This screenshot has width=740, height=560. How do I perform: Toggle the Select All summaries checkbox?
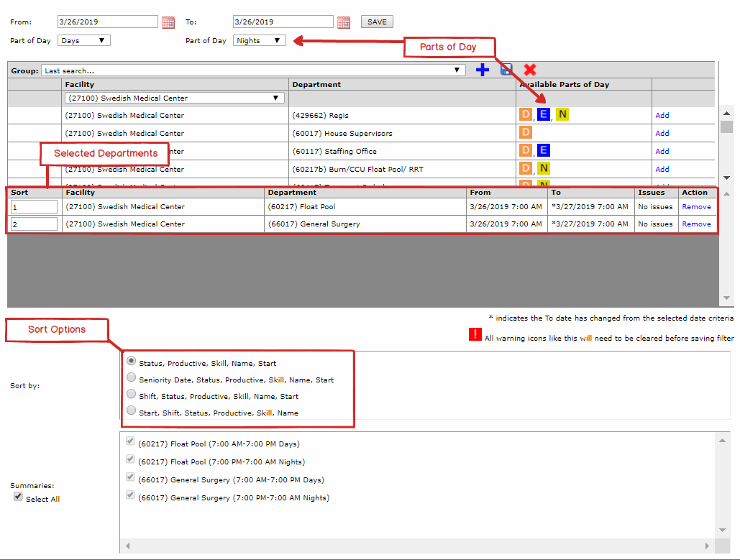pyautogui.click(x=18, y=497)
